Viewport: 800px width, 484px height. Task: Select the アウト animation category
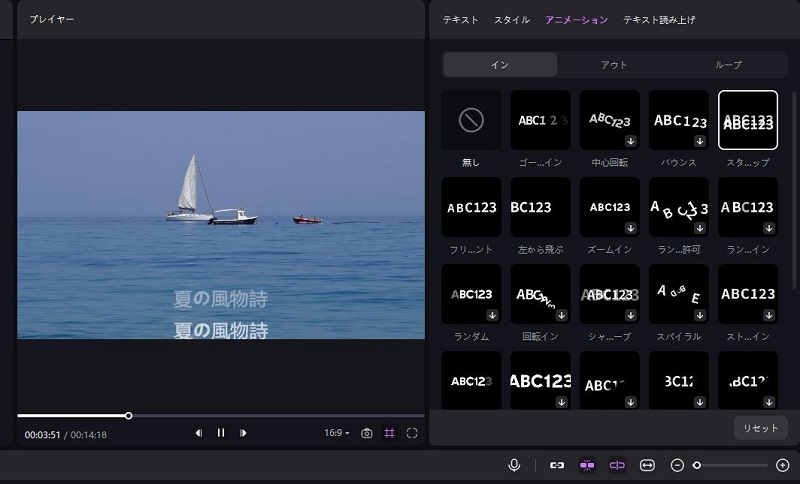coord(614,65)
